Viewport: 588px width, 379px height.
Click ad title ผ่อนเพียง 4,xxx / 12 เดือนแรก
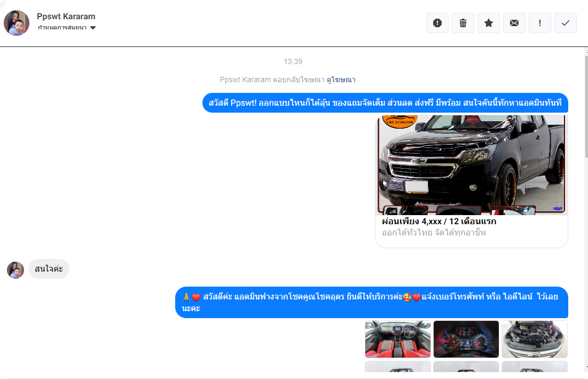click(439, 221)
